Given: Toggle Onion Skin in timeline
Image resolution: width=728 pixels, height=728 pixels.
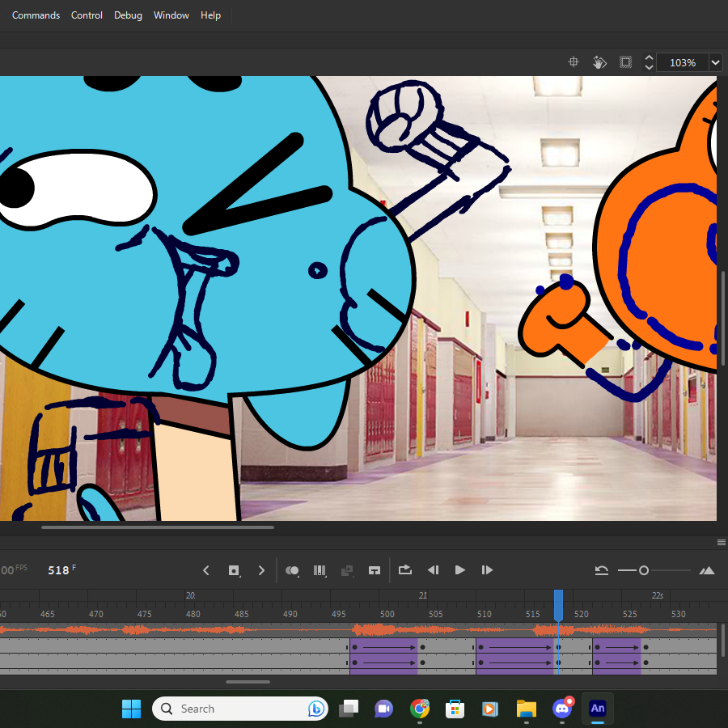Looking at the screenshot, I should [x=292, y=570].
